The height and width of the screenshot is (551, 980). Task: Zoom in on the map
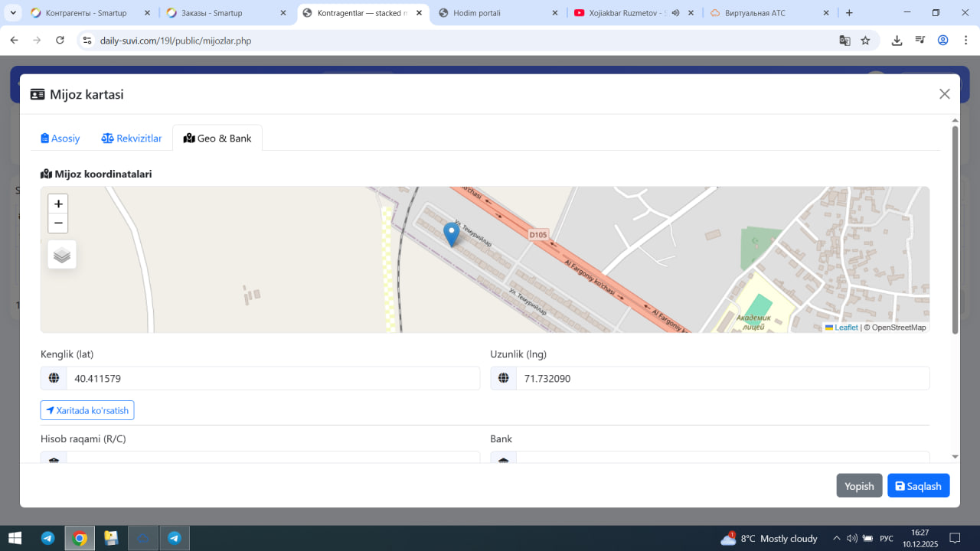pyautogui.click(x=58, y=204)
